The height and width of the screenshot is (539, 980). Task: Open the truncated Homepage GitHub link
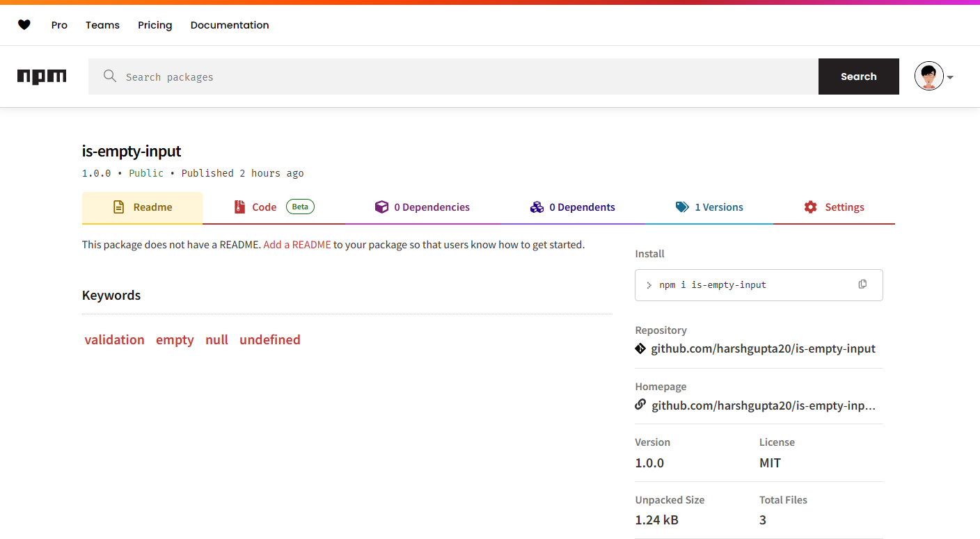click(764, 405)
